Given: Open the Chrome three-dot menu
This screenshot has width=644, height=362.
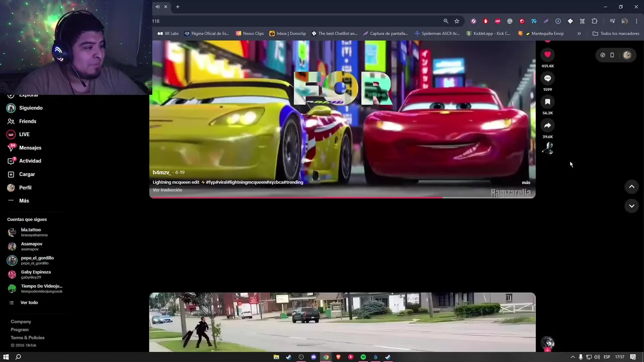Looking at the screenshot, I should point(636,21).
